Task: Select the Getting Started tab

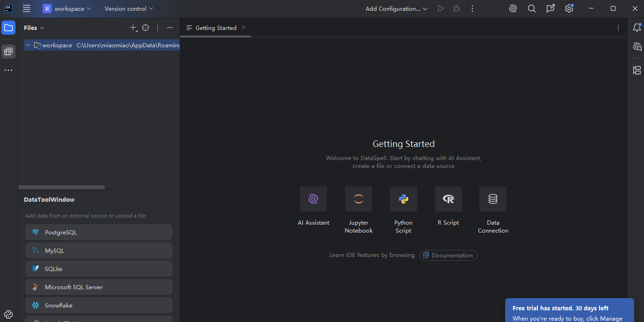Action: pyautogui.click(x=216, y=28)
